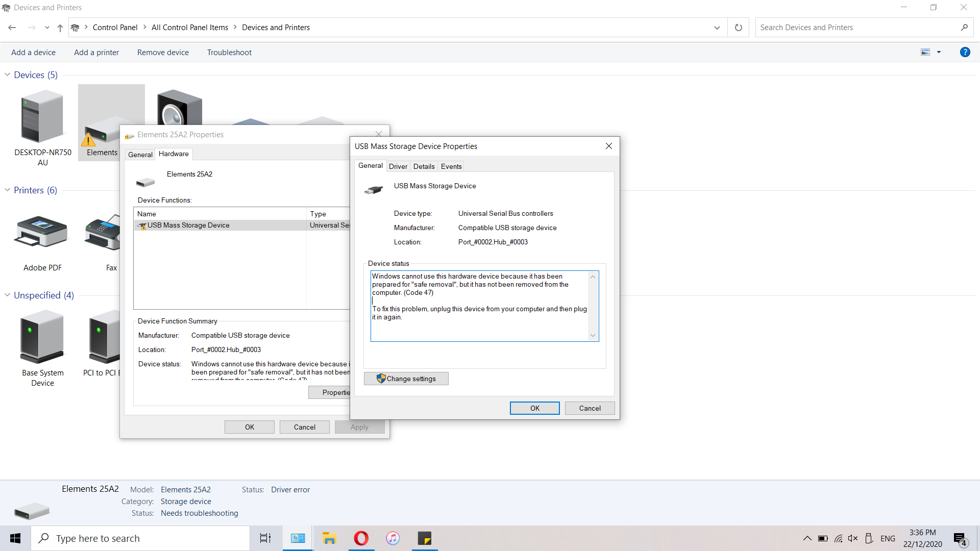Click Troubleshoot in toolbar
980x551 pixels.
pyautogui.click(x=229, y=53)
